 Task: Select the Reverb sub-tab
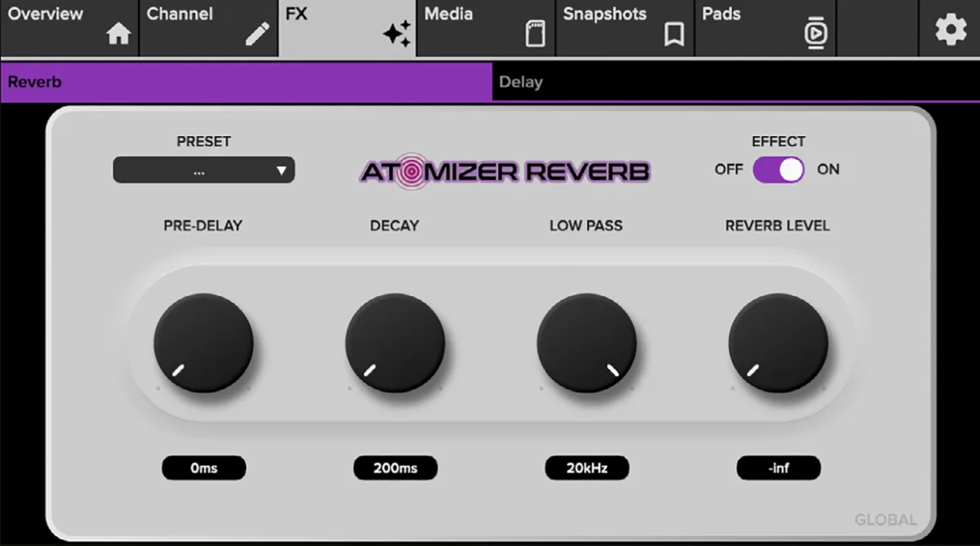[x=247, y=82]
